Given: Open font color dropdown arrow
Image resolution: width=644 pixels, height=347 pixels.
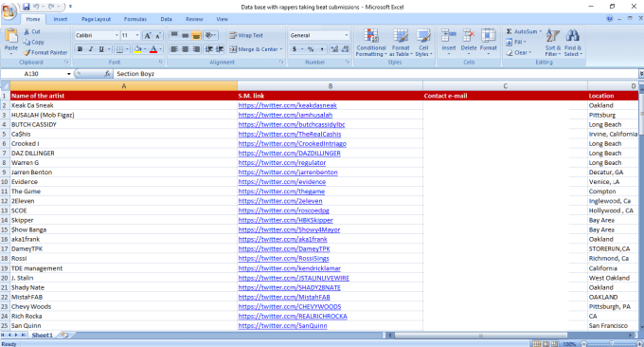Looking at the screenshot, I should 161,49.
